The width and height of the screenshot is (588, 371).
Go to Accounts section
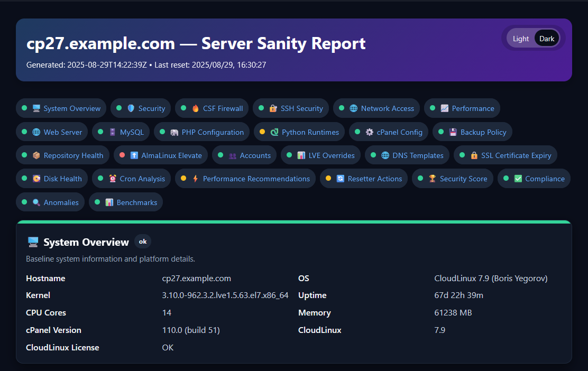click(x=244, y=155)
